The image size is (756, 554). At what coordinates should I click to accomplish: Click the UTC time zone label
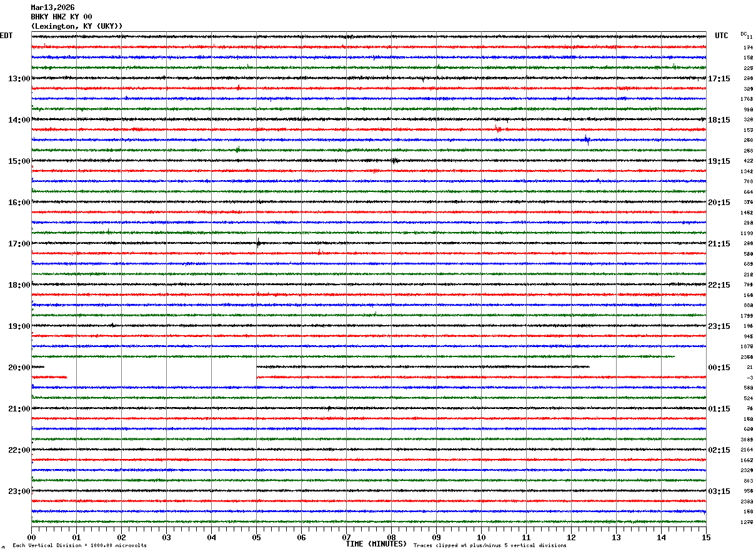click(x=722, y=36)
